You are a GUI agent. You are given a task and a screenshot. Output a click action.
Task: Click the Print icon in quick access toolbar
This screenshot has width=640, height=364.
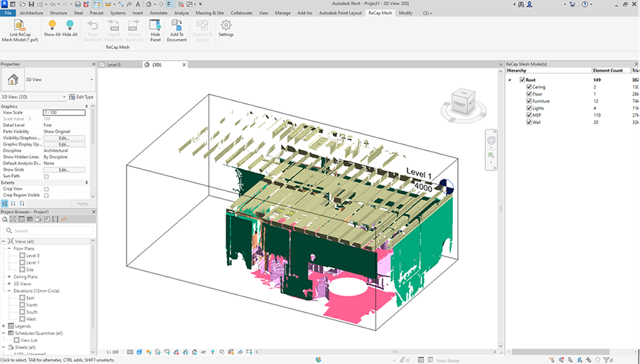point(78,4)
